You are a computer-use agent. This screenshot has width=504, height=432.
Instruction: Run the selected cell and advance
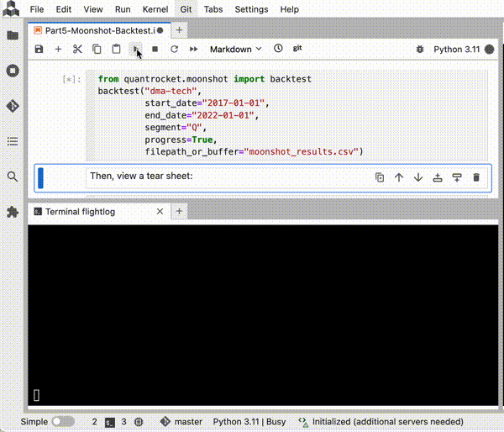point(135,50)
